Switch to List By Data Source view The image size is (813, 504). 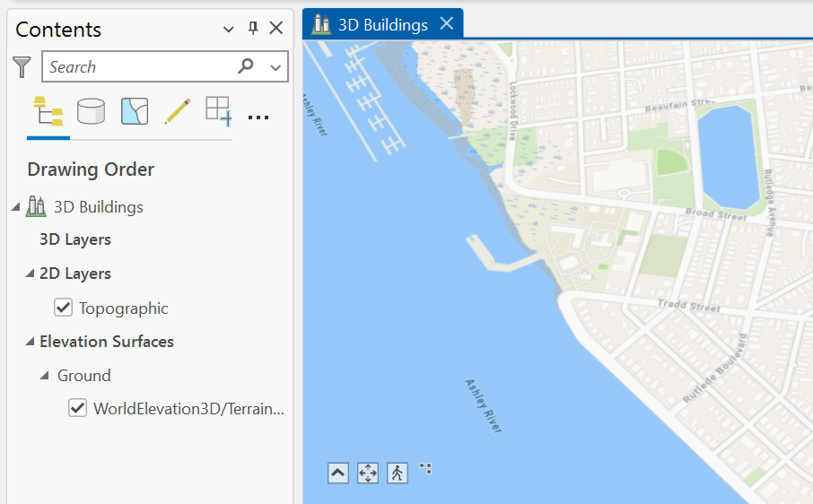pyautogui.click(x=91, y=111)
